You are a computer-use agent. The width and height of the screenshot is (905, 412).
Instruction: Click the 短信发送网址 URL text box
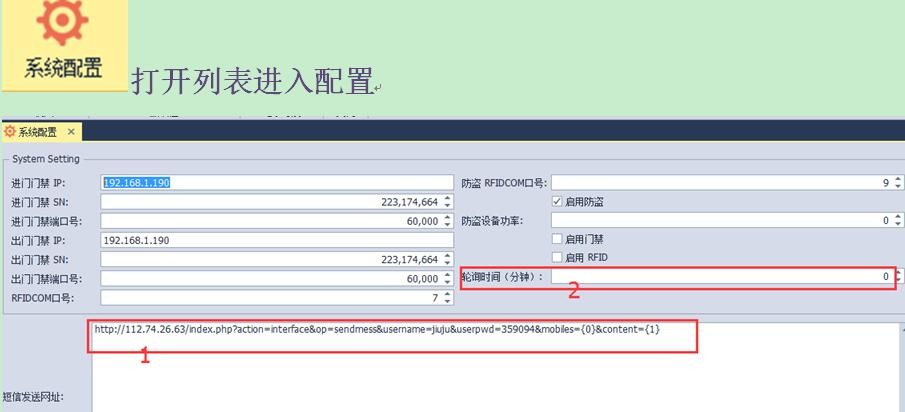coord(495,367)
